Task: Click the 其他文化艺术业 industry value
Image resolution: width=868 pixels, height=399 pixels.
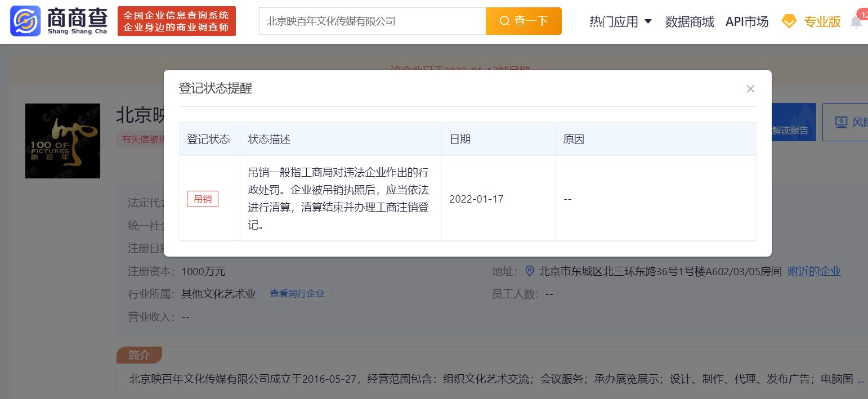Action: pos(218,294)
